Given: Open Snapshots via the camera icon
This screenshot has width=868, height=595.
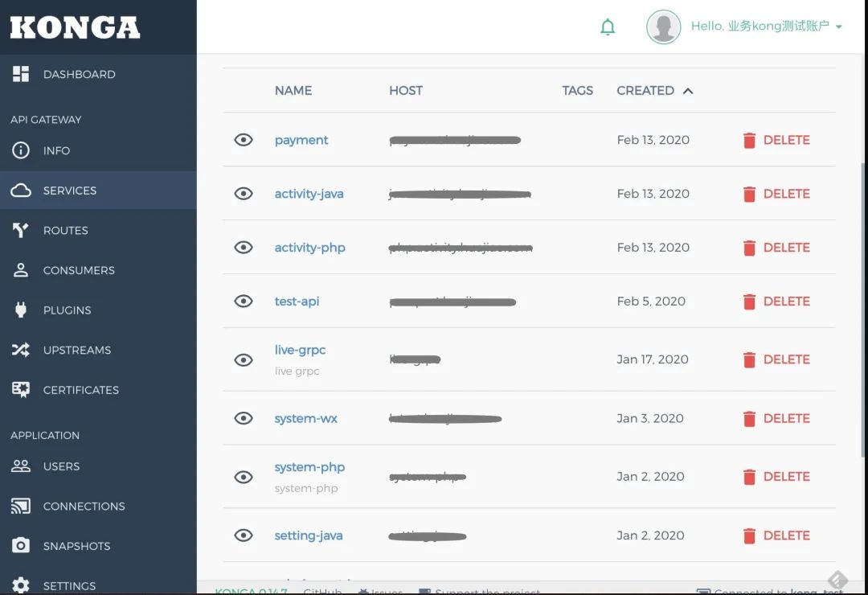Looking at the screenshot, I should (x=21, y=546).
